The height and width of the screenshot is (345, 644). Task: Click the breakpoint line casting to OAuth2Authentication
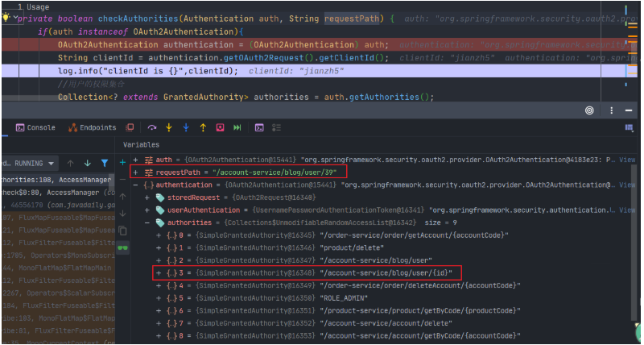coord(223,44)
